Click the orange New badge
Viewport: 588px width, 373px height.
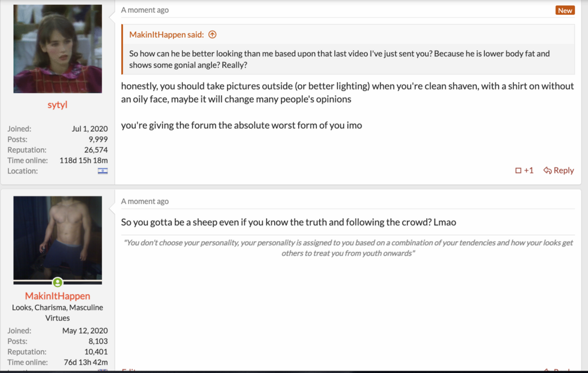click(x=565, y=10)
